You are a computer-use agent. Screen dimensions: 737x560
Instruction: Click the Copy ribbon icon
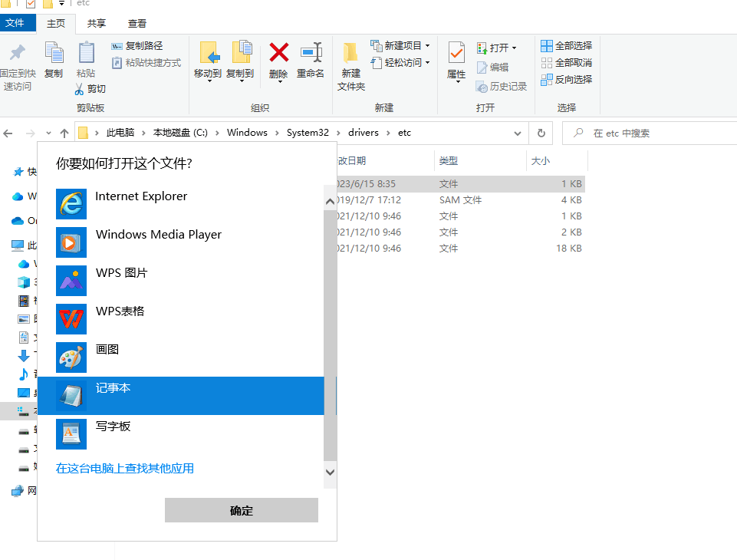(54, 53)
